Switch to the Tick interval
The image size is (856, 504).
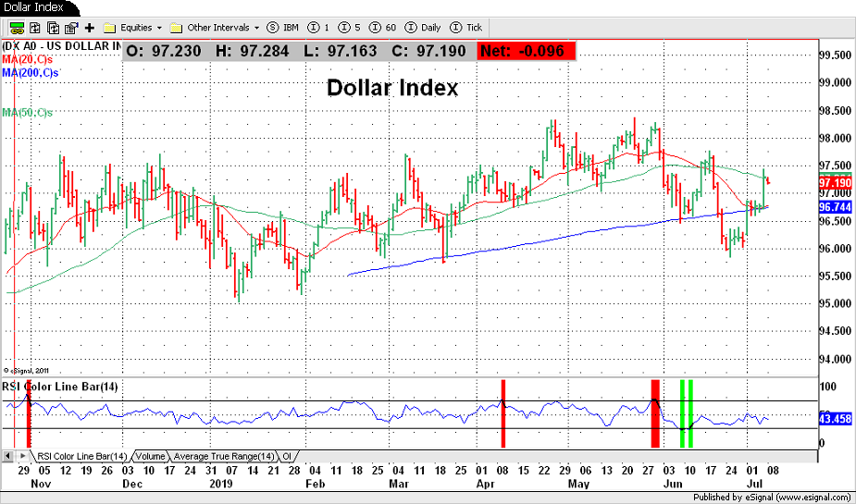(x=466, y=27)
